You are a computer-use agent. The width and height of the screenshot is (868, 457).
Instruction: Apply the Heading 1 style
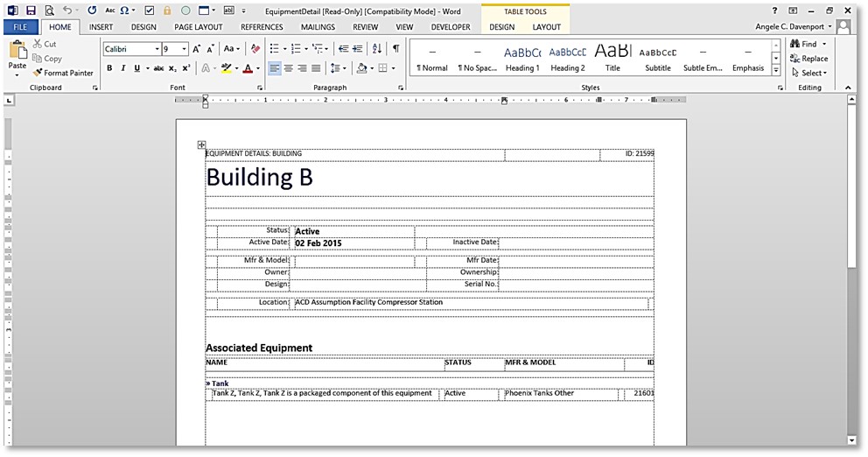tap(522, 59)
